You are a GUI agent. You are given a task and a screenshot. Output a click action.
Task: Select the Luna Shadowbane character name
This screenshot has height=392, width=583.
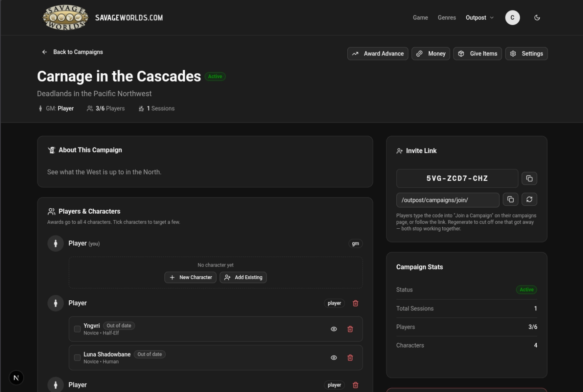click(x=107, y=355)
